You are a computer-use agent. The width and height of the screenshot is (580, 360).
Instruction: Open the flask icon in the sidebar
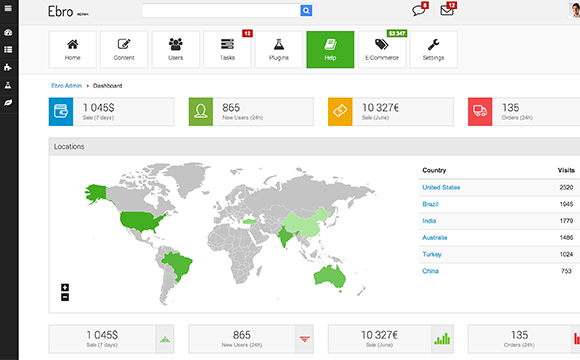point(8,85)
